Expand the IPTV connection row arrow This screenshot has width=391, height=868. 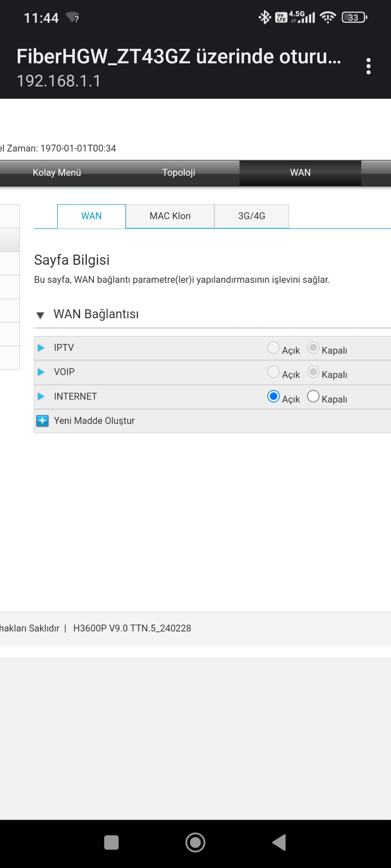pyautogui.click(x=41, y=348)
